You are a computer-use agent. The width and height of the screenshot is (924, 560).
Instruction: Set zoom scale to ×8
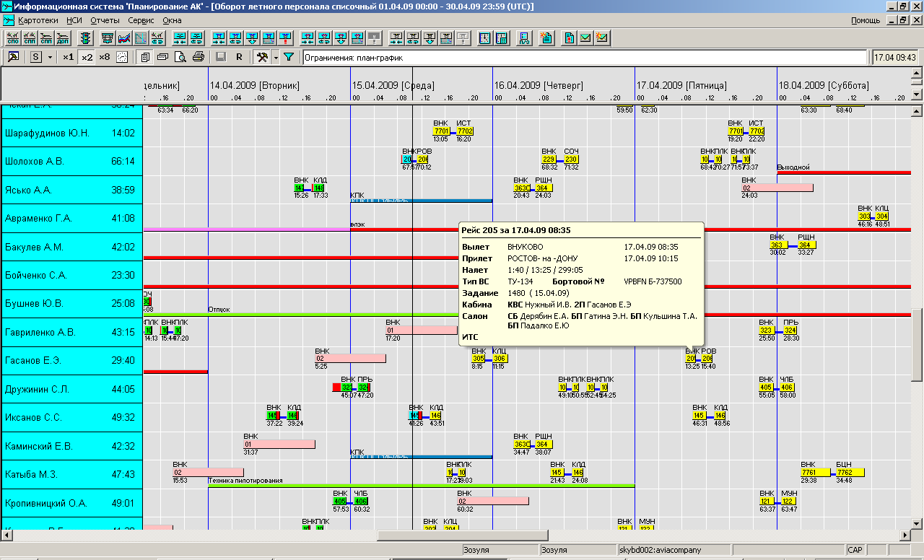tap(105, 57)
